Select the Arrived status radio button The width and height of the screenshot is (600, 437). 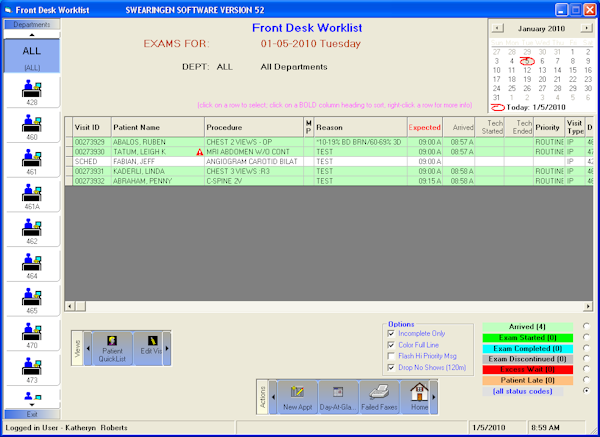pyautogui.click(x=586, y=326)
